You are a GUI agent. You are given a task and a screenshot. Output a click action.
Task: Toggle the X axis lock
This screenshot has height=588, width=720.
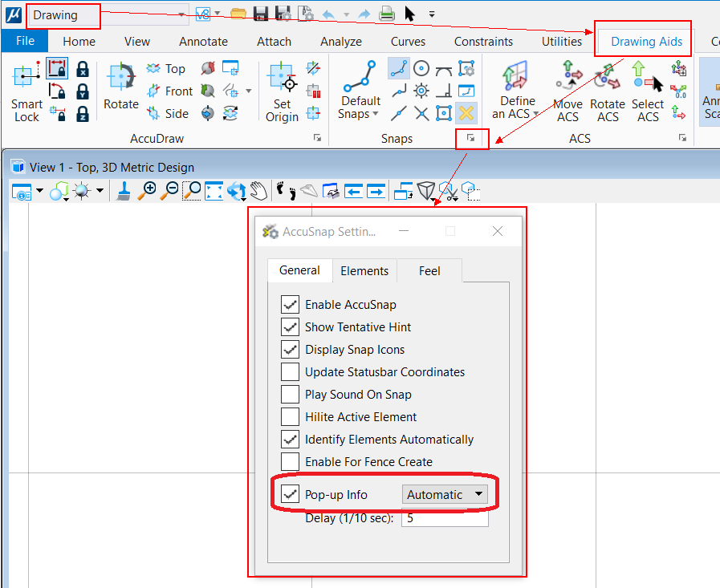click(83, 69)
